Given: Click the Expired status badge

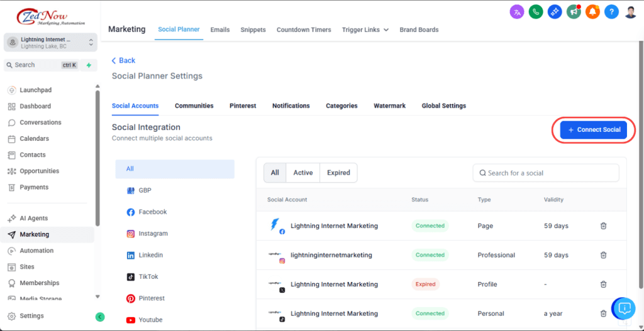Looking at the screenshot, I should [x=426, y=284].
